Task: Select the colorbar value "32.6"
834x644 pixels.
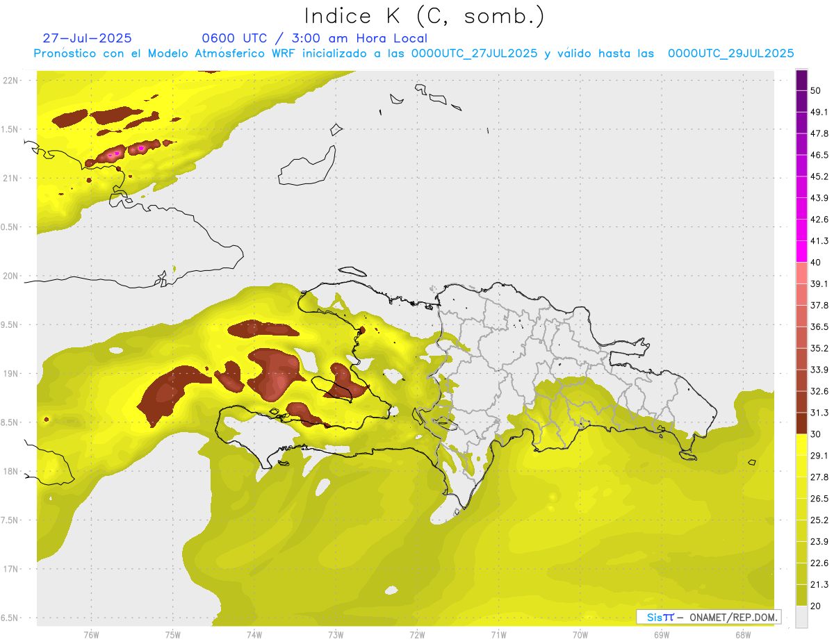Action: [819, 391]
